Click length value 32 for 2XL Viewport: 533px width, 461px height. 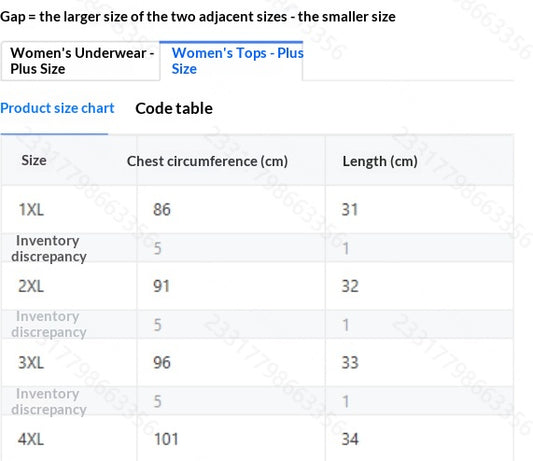[x=350, y=286]
